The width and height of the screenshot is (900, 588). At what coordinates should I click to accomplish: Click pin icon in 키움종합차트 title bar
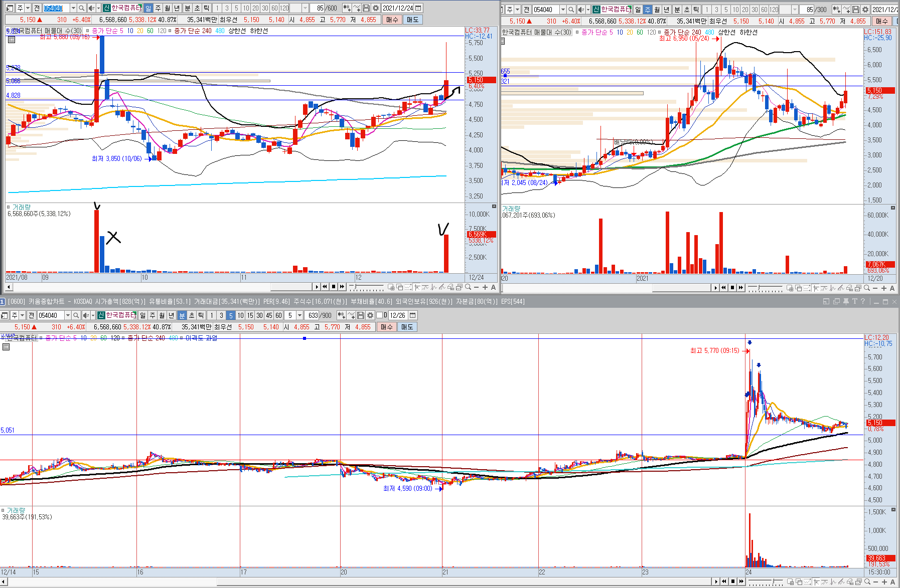846,301
